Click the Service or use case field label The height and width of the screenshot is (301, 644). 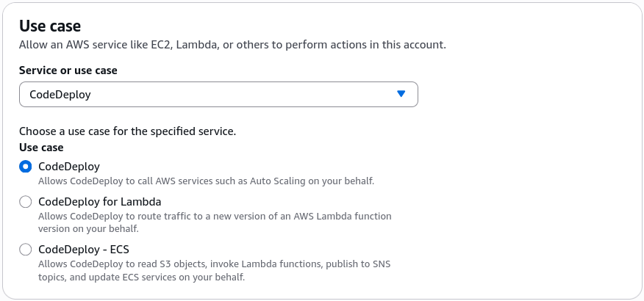68,70
